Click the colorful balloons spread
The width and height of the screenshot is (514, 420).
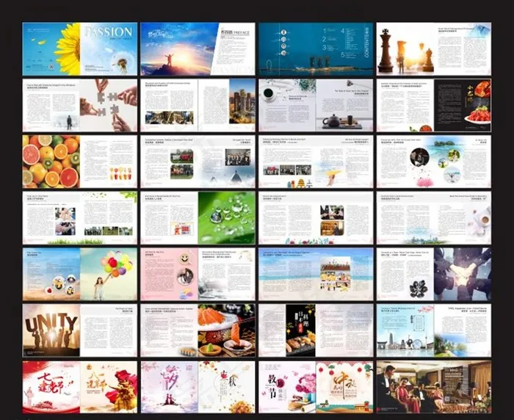tap(79, 274)
